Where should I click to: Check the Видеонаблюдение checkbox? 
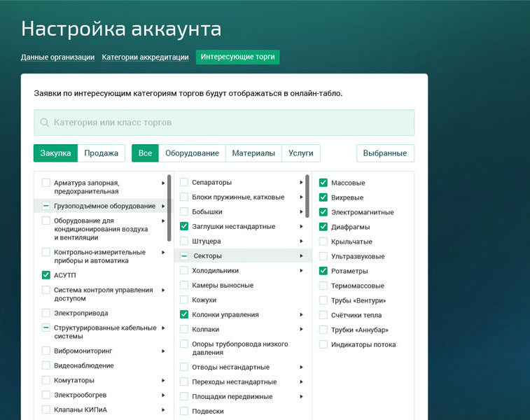[x=46, y=365]
